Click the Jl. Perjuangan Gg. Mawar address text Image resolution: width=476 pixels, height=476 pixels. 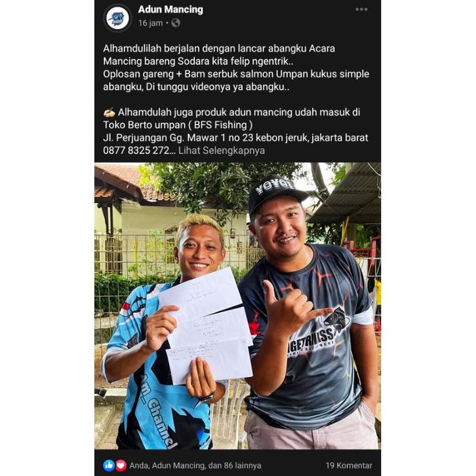click(x=235, y=138)
